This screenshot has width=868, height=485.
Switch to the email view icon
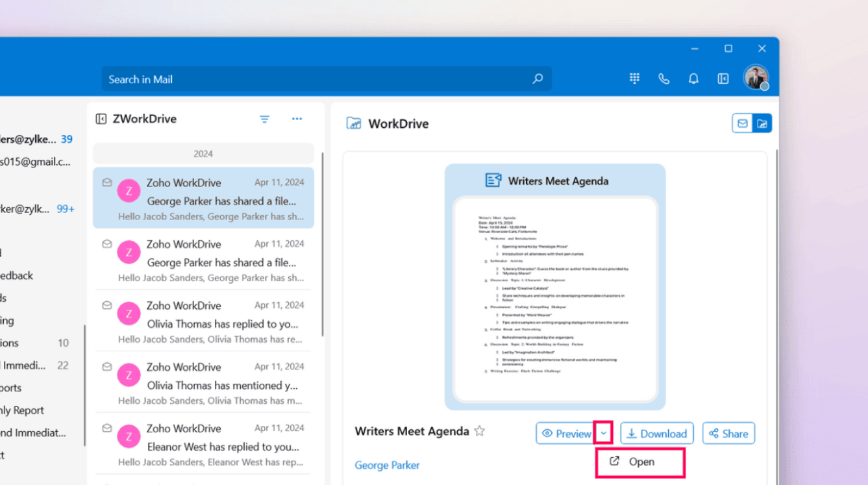[x=743, y=123]
